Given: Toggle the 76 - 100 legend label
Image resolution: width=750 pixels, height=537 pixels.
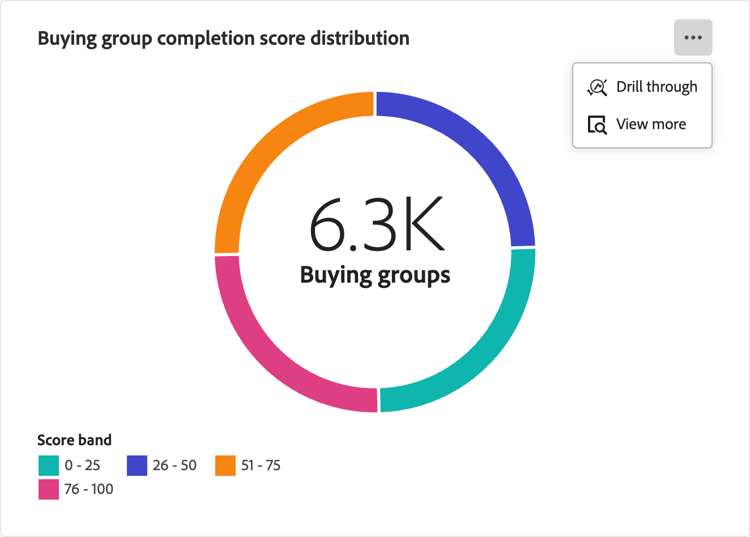Looking at the screenshot, I should tap(89, 490).
